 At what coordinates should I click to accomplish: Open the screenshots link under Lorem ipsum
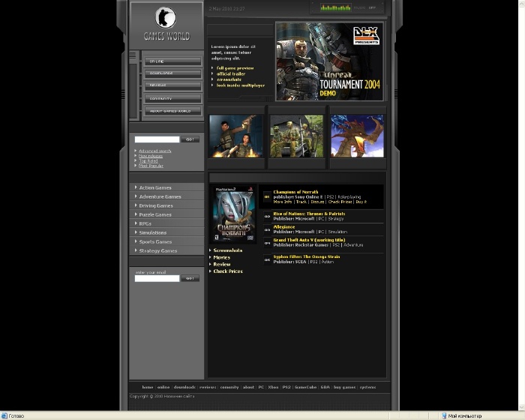tap(229, 79)
